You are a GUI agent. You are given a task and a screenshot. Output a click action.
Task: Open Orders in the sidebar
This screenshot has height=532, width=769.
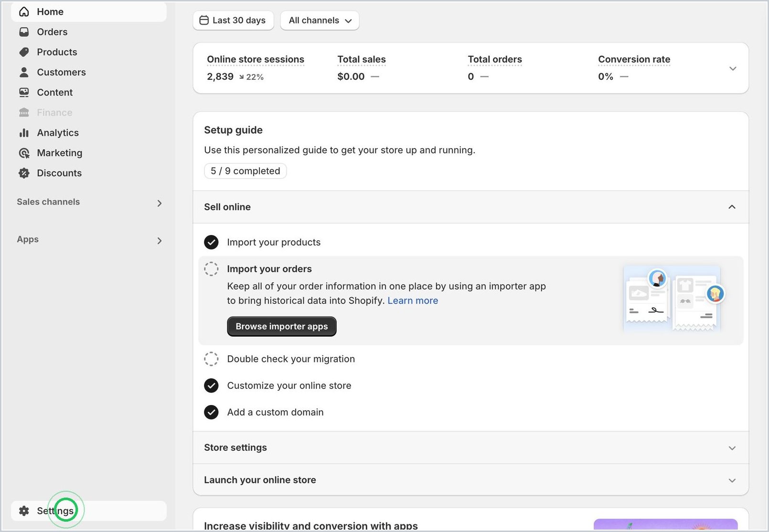pos(89,32)
